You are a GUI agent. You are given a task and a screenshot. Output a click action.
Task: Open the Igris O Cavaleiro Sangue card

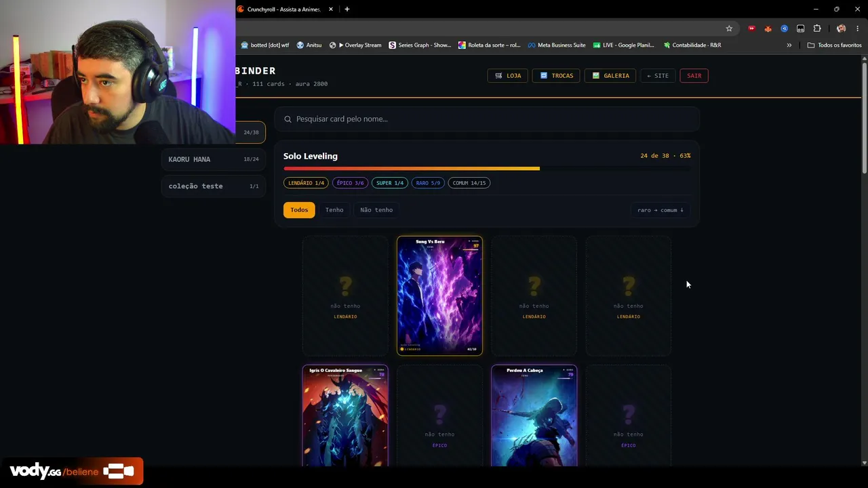tap(345, 416)
